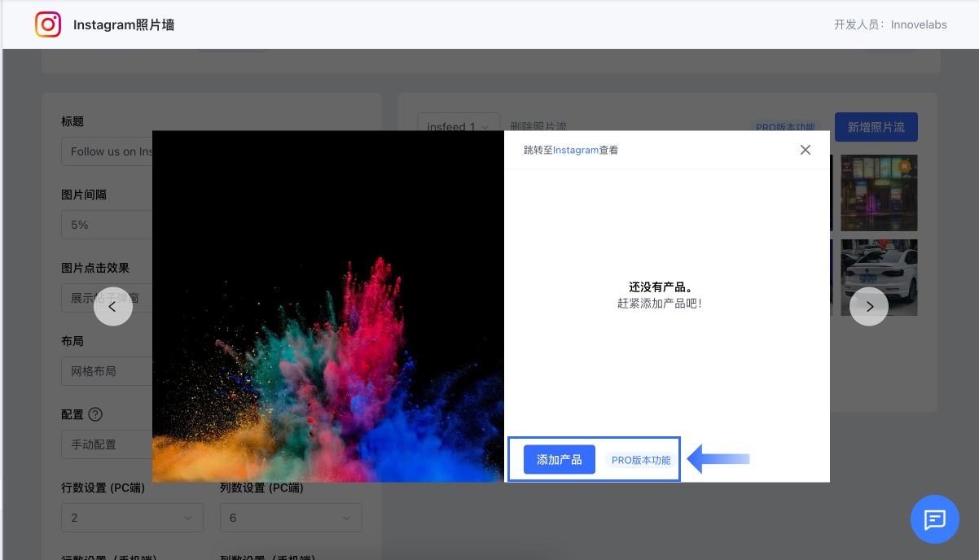Viewport: 979px width, 560px height.
Task: Expand the insfeed 1 dropdown
Action: click(x=459, y=127)
